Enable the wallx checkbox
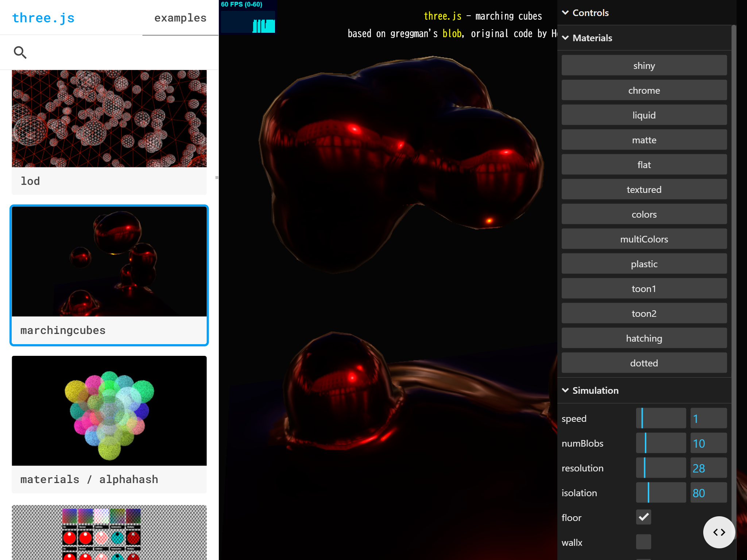The width and height of the screenshot is (747, 560). click(643, 542)
